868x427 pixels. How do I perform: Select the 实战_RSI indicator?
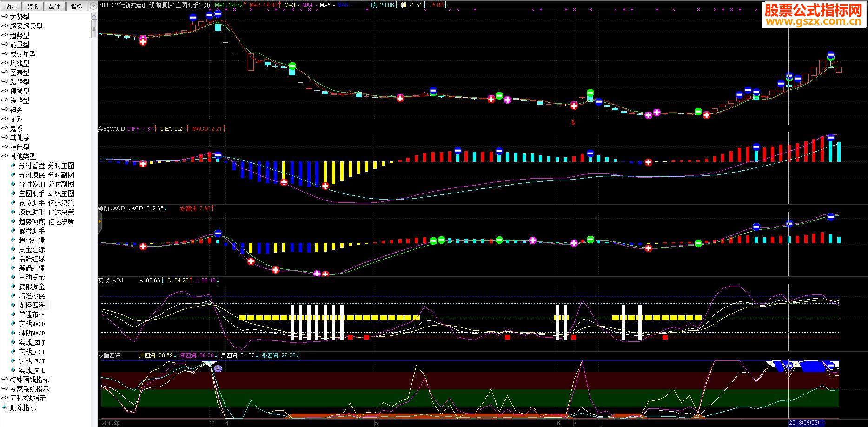(x=32, y=361)
